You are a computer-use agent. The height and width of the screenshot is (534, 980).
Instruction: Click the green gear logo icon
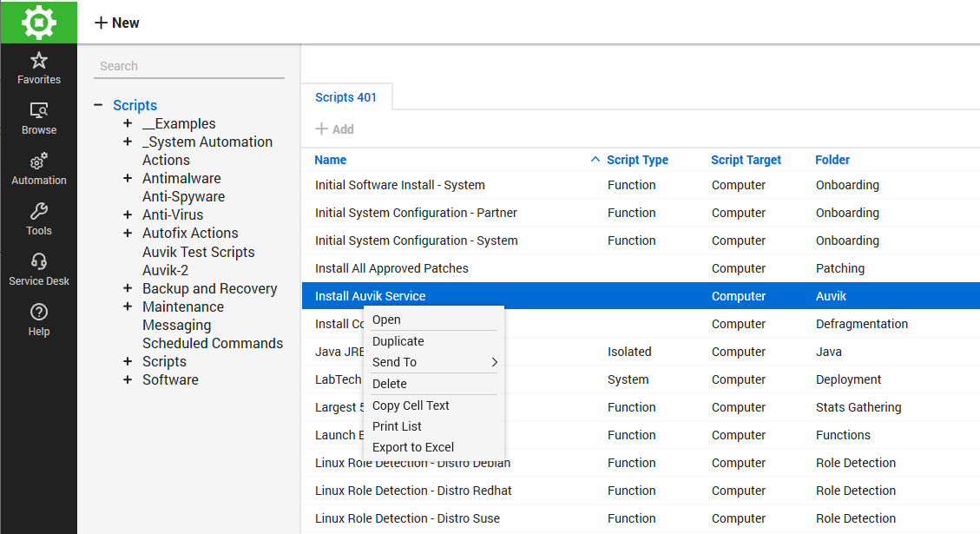(x=38, y=22)
